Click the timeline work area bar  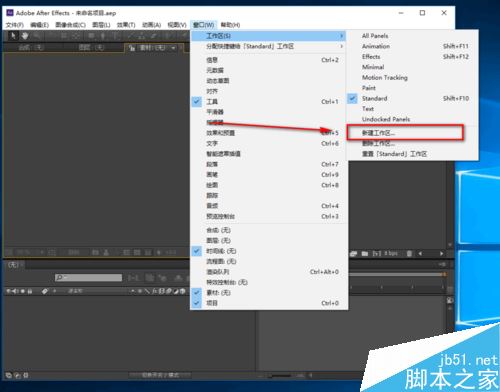(396, 274)
